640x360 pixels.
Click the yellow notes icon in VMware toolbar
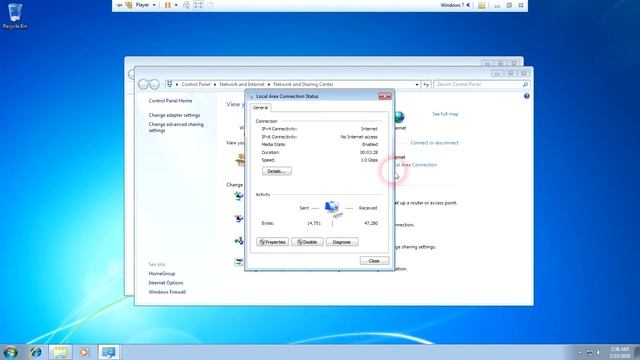click(x=482, y=5)
